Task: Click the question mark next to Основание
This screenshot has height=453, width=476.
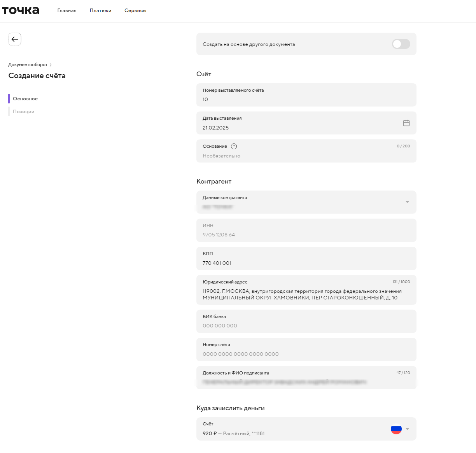Action: click(234, 146)
